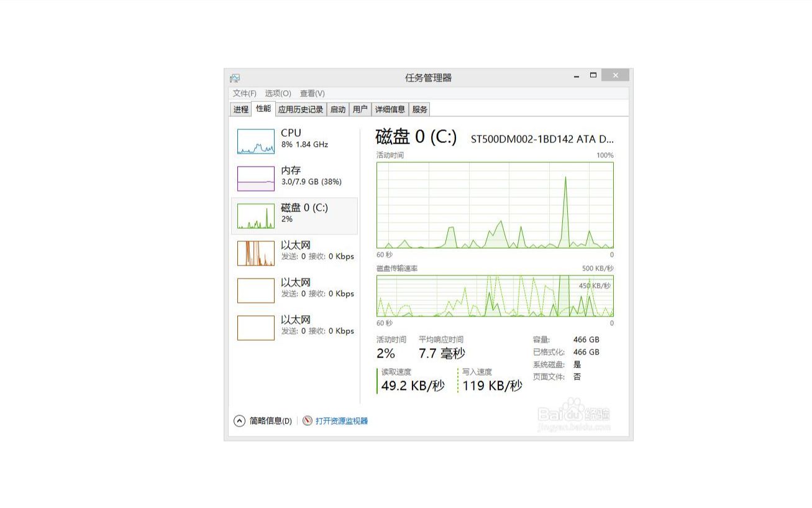Click the 磁盘传输速率 graph
812x508 pixels.
[x=495, y=296]
